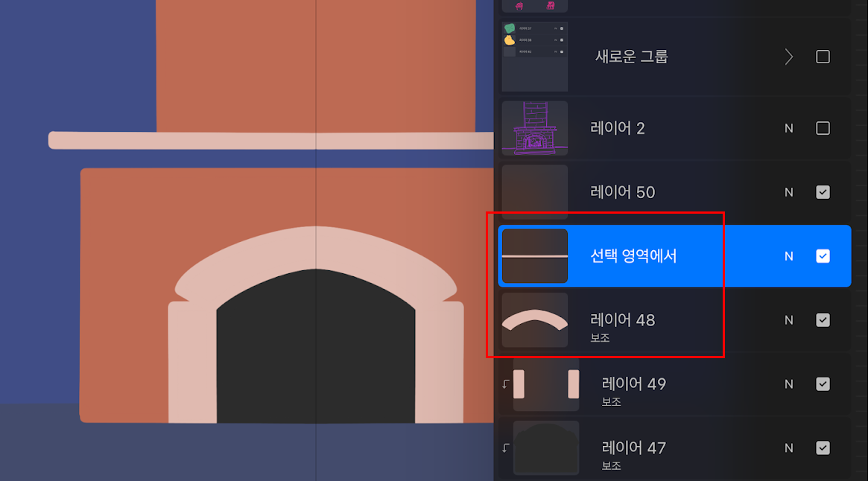The height and width of the screenshot is (481, 868).
Task: Open the N blend mode of 레이어 47
Action: point(788,447)
